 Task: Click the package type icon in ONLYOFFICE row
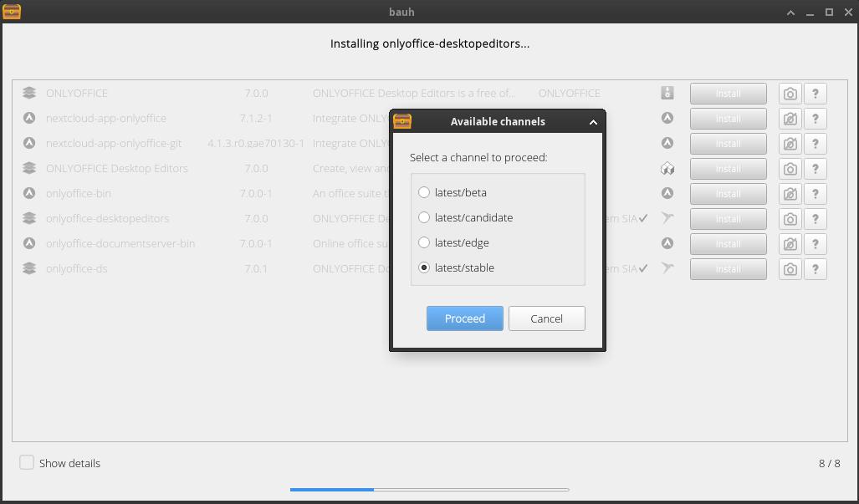coord(667,93)
